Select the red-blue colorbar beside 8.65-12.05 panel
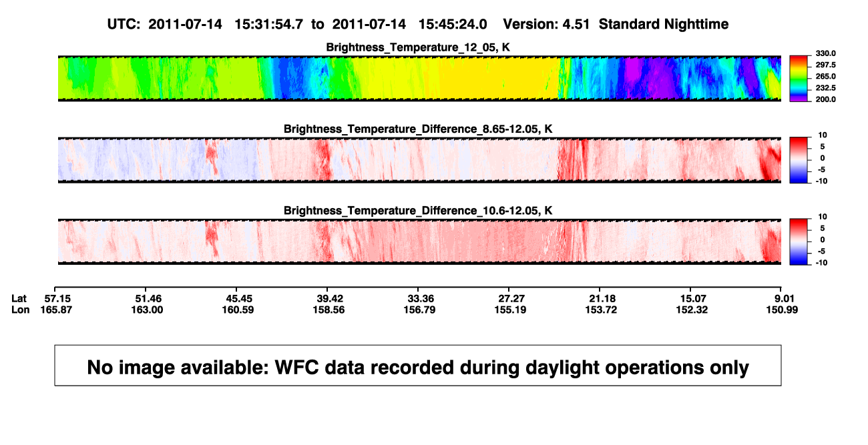 tap(799, 160)
